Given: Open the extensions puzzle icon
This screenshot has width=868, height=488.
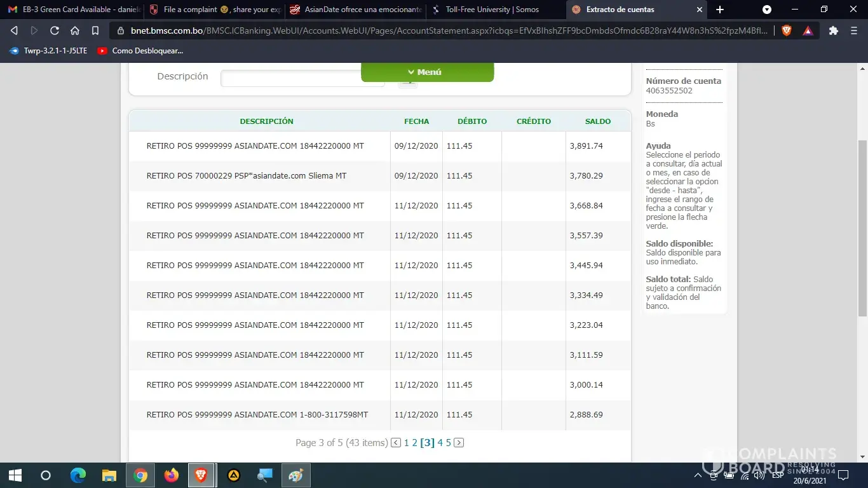Looking at the screenshot, I should coord(834,30).
